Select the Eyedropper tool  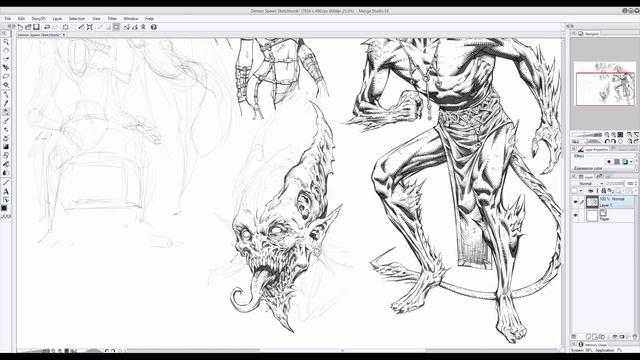(x=6, y=94)
